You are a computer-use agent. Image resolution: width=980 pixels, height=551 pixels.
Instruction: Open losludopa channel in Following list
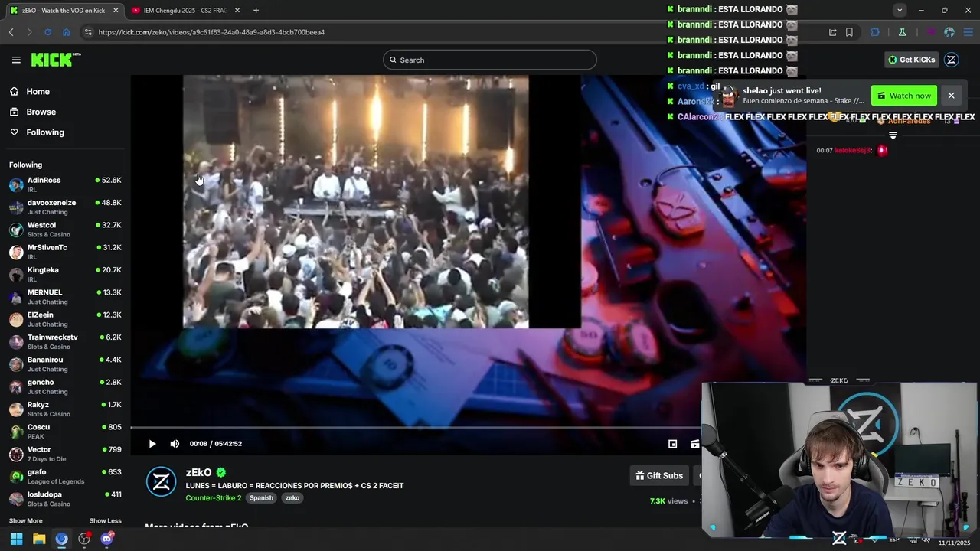click(65, 499)
